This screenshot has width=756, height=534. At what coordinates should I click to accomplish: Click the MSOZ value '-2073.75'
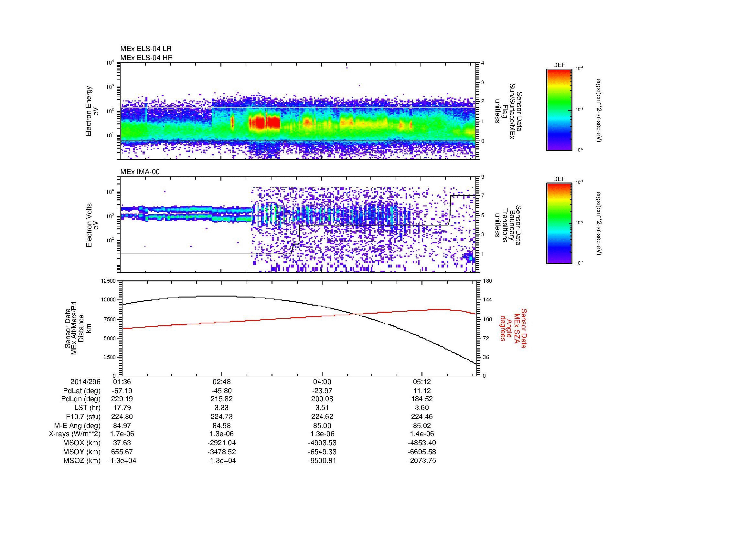[x=422, y=461]
